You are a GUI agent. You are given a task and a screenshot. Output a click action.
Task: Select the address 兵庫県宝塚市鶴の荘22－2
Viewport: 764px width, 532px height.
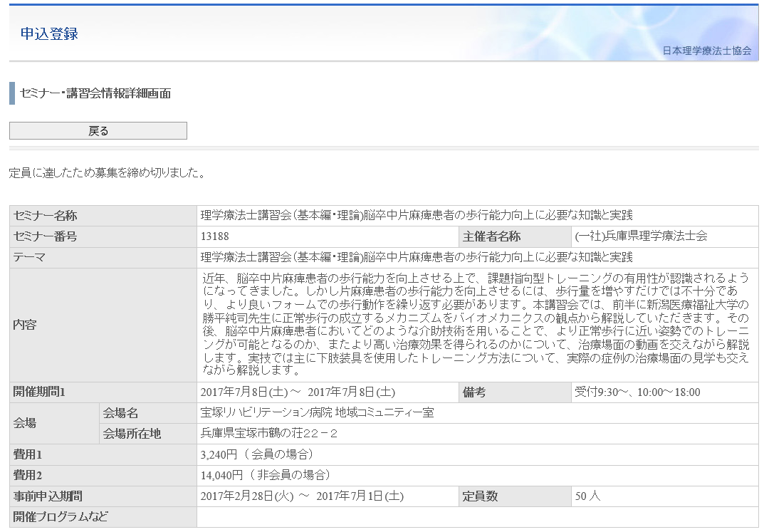click(269, 434)
